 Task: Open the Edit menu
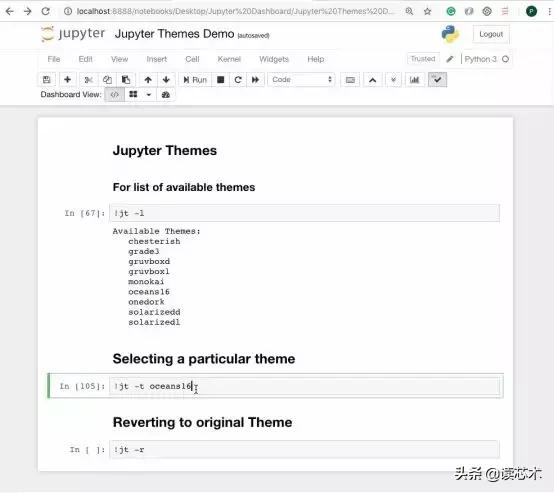click(x=86, y=59)
